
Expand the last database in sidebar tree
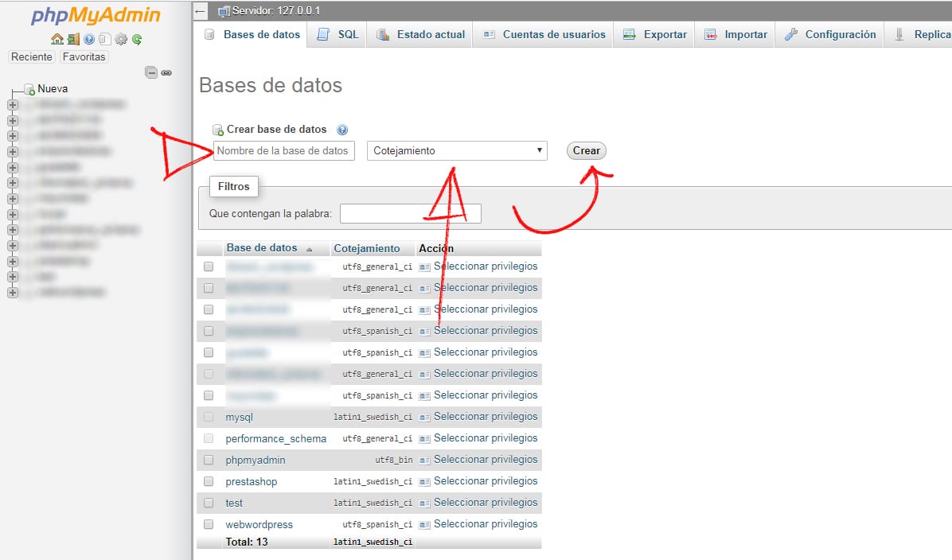(x=12, y=293)
